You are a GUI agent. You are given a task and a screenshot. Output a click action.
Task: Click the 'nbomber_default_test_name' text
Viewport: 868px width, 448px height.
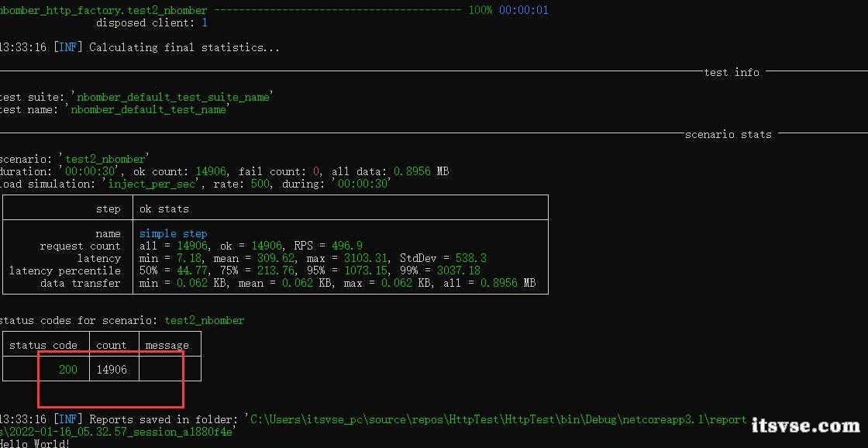click(x=148, y=109)
